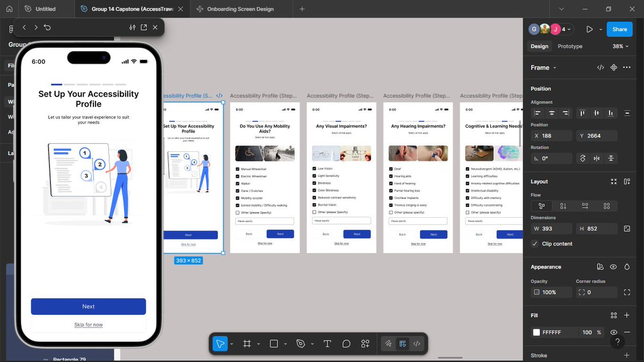Open more Frame options ellipsis

(627, 68)
